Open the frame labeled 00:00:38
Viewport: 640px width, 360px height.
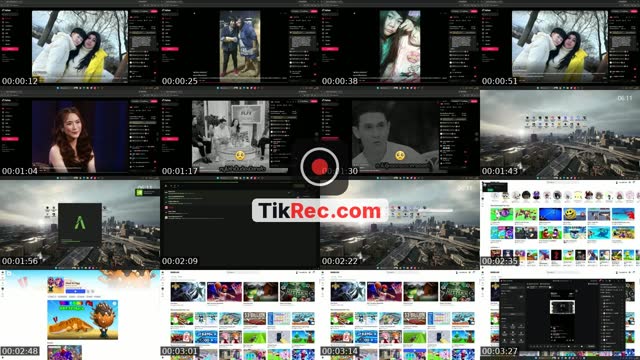pos(400,45)
